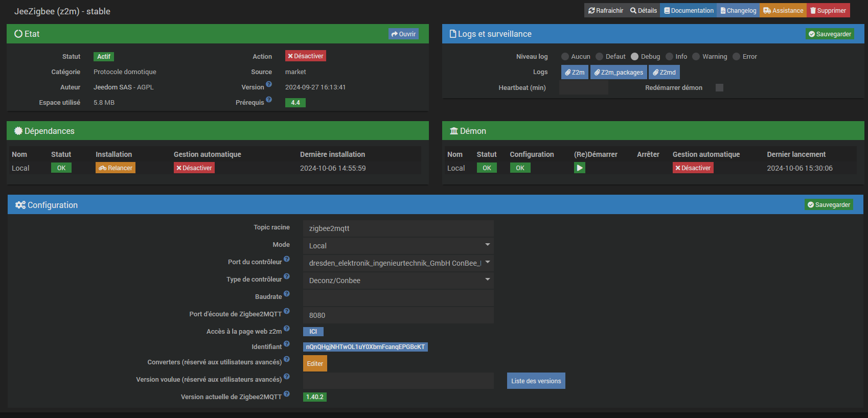The width and height of the screenshot is (868, 418).
Task: Open the Z2md log file
Action: pyautogui.click(x=664, y=73)
